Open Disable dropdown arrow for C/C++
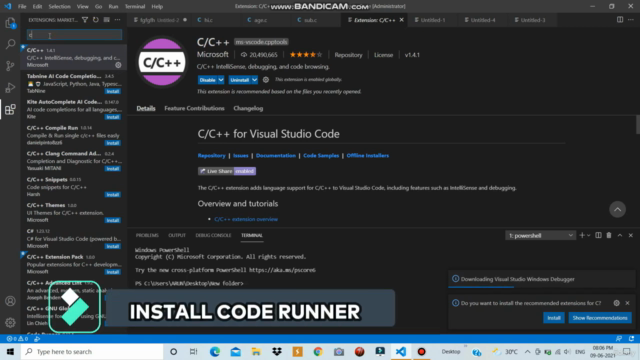Viewport: 640px width, 360px height. 221,80
